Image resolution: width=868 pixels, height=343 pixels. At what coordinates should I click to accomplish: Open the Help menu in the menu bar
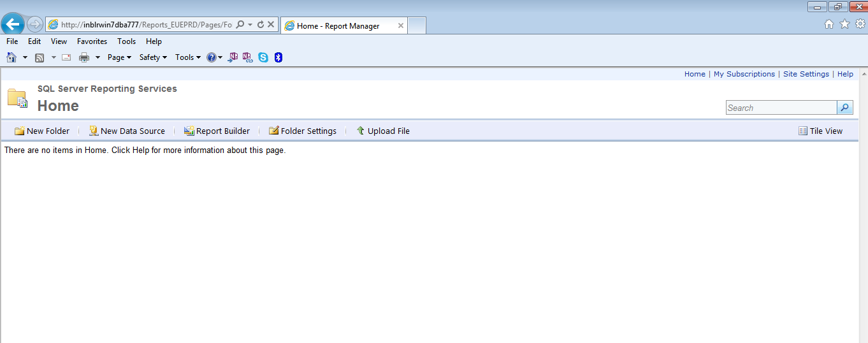click(154, 41)
